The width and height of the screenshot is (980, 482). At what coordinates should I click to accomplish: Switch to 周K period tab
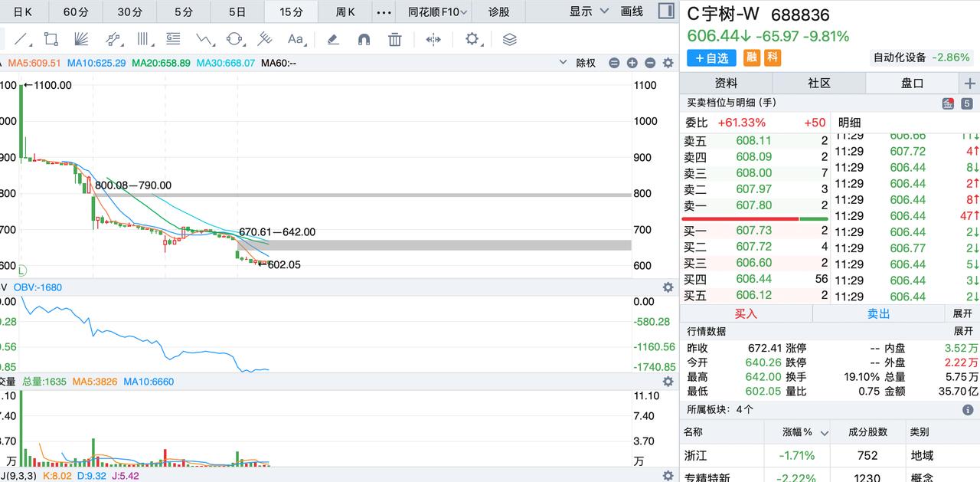[345, 11]
